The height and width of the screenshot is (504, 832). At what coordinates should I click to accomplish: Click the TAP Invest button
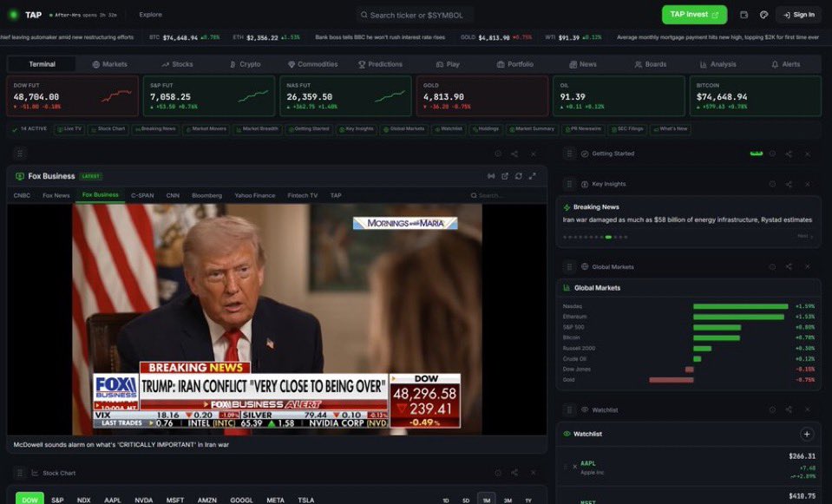694,15
